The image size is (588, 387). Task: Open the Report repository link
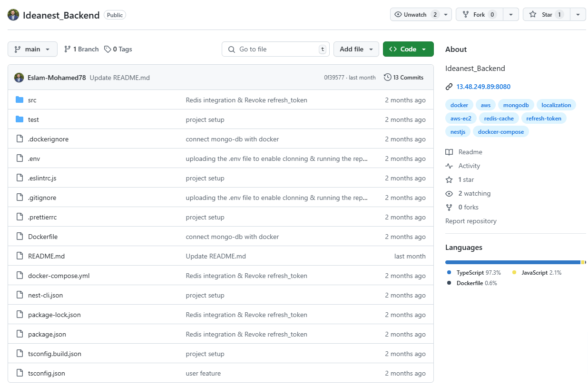coord(471,221)
